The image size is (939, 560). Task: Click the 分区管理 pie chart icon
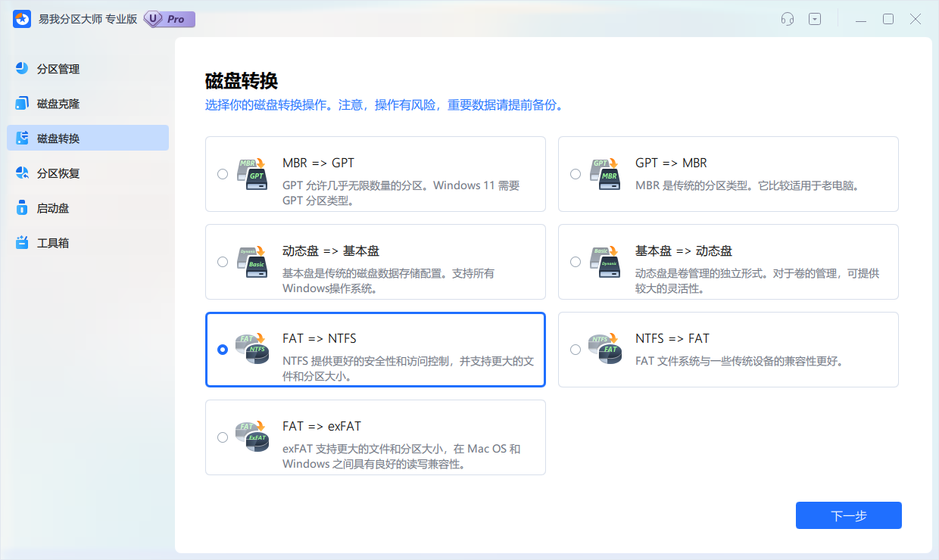(x=22, y=69)
